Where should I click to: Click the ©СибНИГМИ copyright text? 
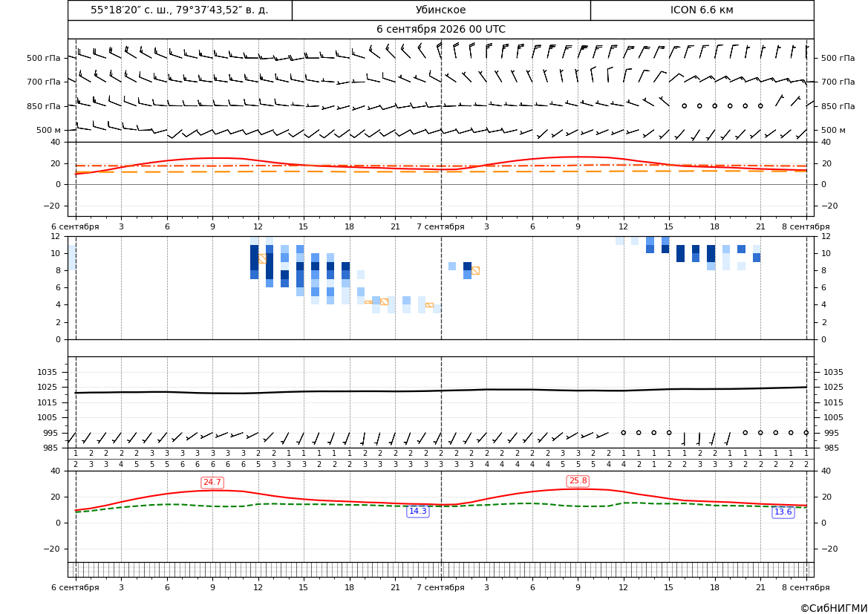point(834,608)
